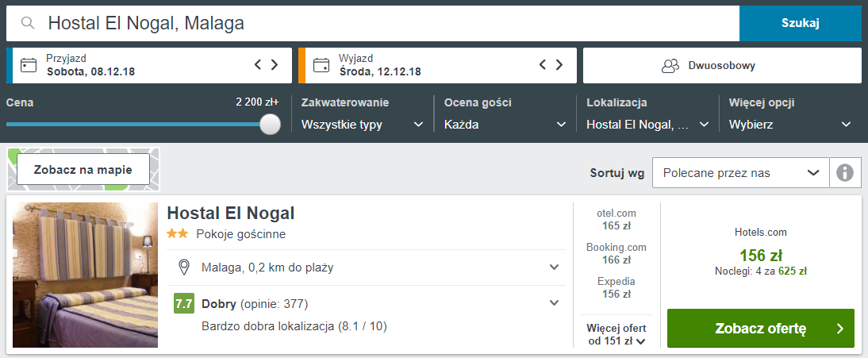Open Więcej opcji Wybierz dropdown

click(790, 125)
